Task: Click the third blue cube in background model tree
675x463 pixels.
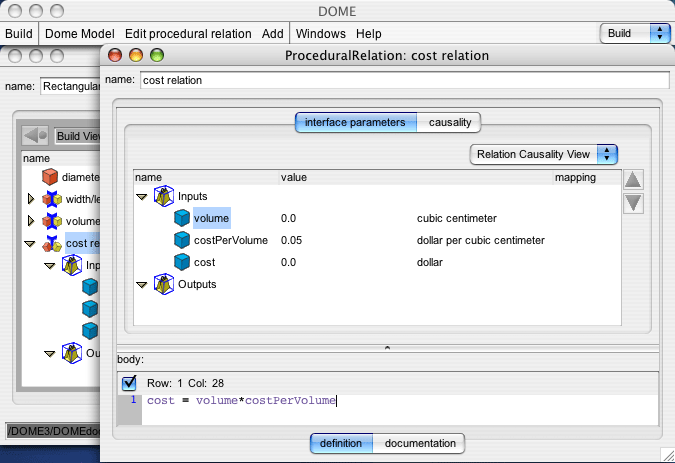Action: point(90,331)
